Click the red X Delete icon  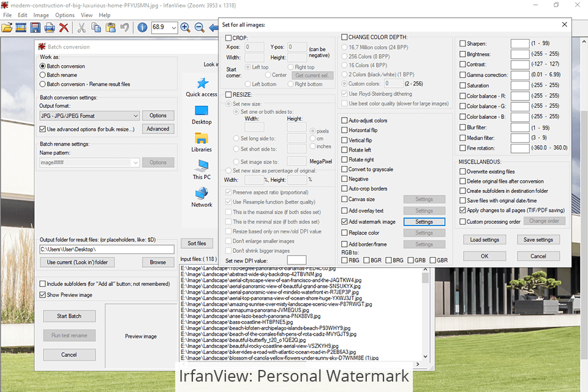64,28
